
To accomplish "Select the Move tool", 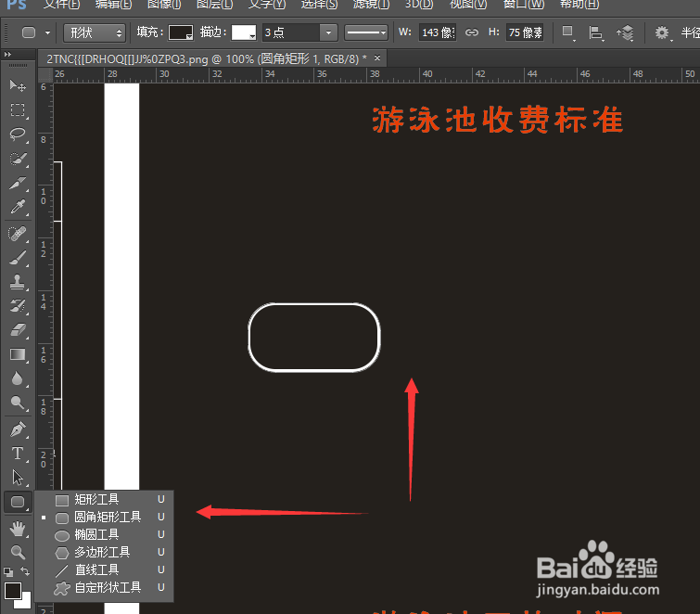I will coord(18,85).
